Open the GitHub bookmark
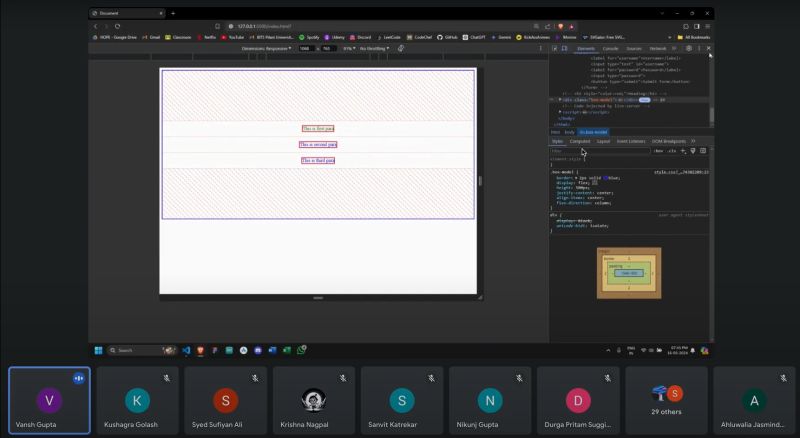 (447, 37)
